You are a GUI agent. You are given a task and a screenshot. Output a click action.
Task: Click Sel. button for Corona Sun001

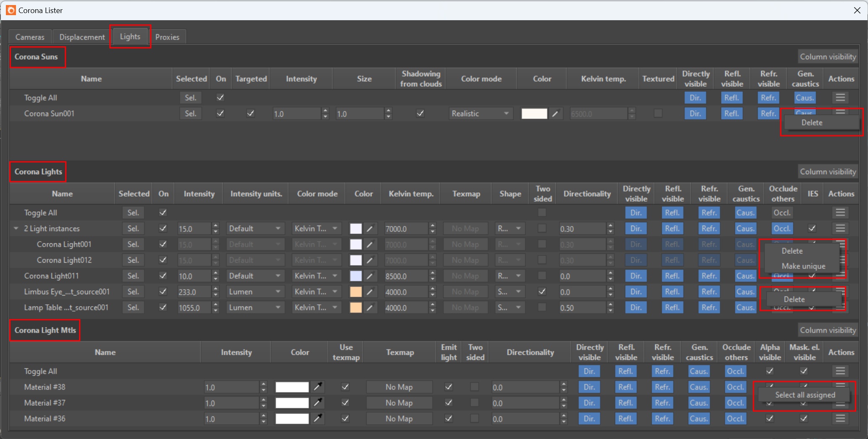coord(191,114)
